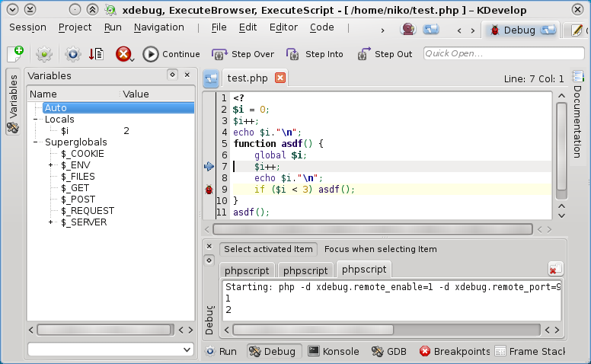
Task: Expand the $_ENV variable node
Action: point(50,165)
